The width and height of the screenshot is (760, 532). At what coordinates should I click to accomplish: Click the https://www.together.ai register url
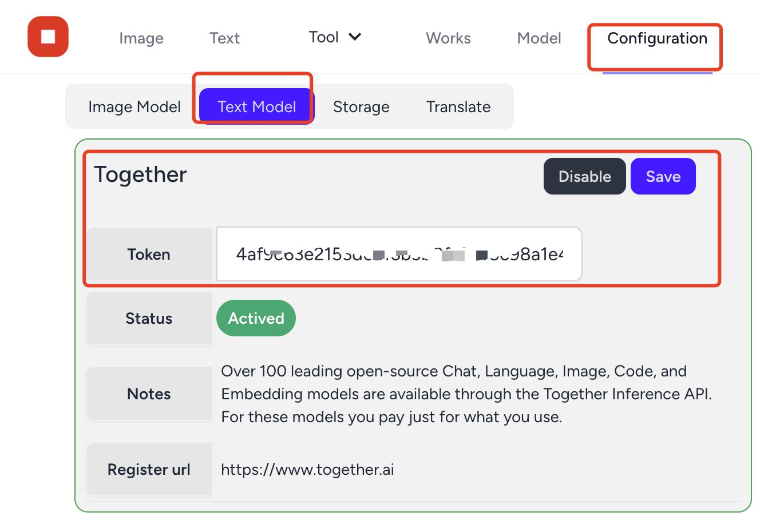[x=307, y=470]
